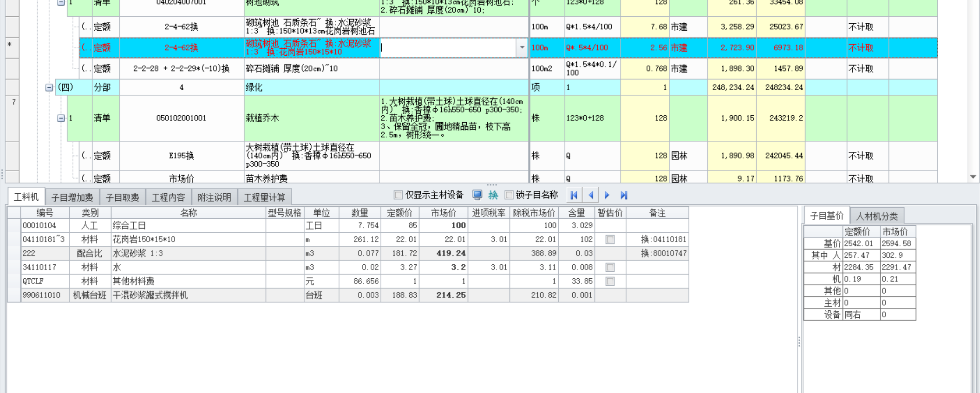This screenshot has height=393, width=980.
Task: Collapse the (四) 分部 绿化 section
Action: click(49, 87)
